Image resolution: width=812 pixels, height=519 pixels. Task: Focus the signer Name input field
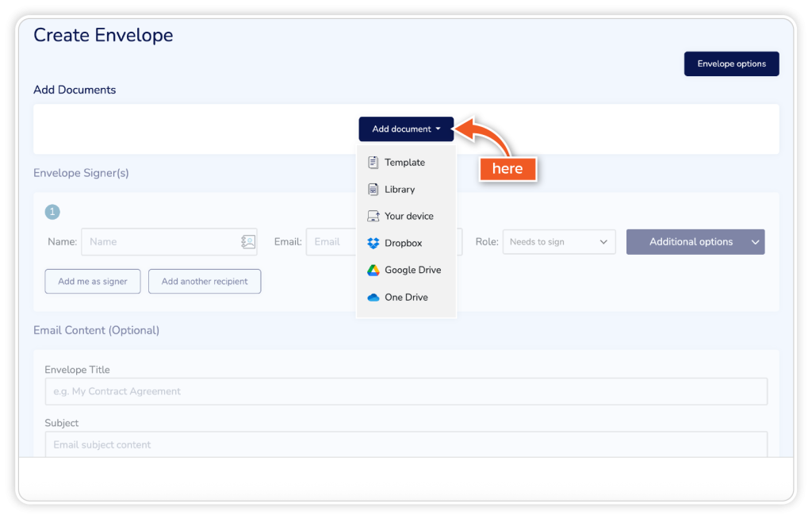(x=159, y=242)
